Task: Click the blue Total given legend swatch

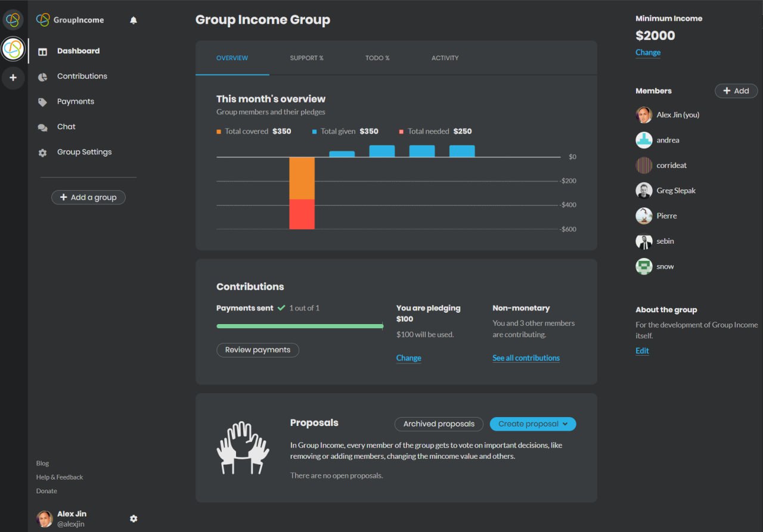Action: tap(314, 132)
